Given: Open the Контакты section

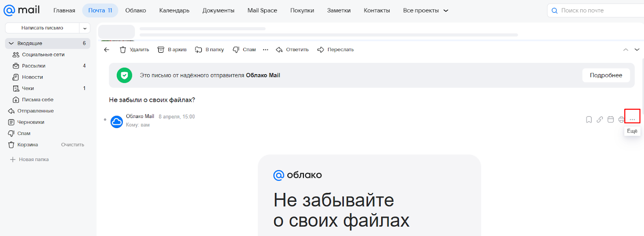Looking at the screenshot, I should 377,10.
